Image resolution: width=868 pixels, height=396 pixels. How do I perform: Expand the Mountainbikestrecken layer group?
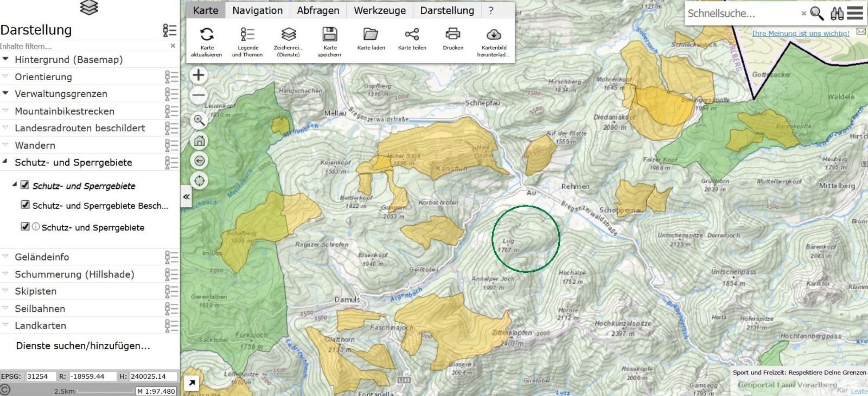click(x=5, y=111)
